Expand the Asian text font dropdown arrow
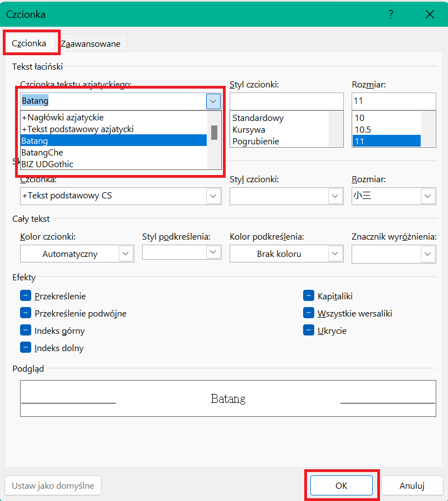448x501 pixels. pos(213,101)
